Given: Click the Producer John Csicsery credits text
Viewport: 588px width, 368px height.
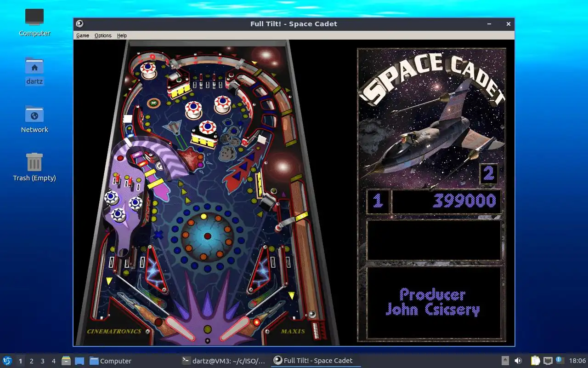Looking at the screenshot, I should pyautogui.click(x=433, y=302).
